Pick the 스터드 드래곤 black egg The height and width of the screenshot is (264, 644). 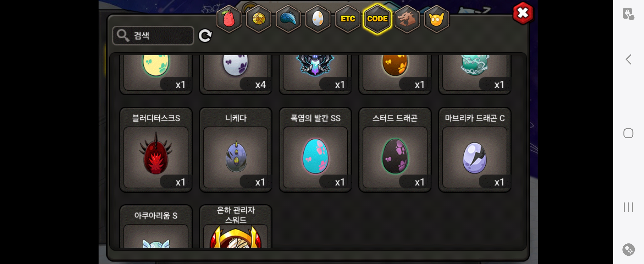395,150
